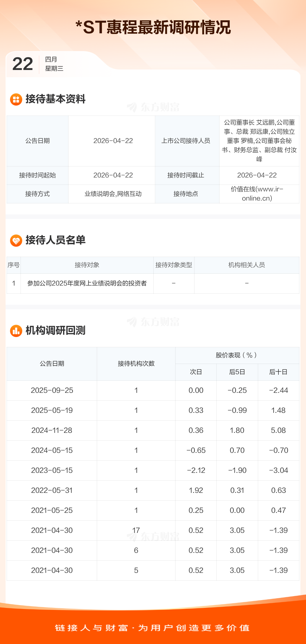
Task: Click the 2022-05-31 date row
Action: click(153, 490)
